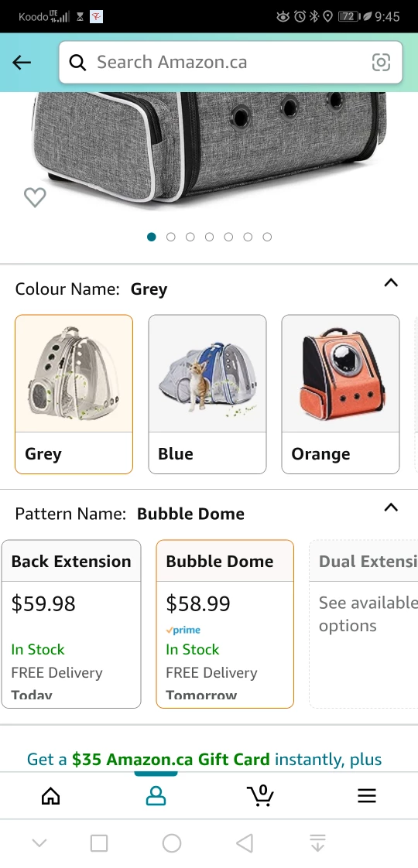Image resolution: width=418 pixels, height=868 pixels.
Task: Select the last image carousel dot
Action: 267,237
